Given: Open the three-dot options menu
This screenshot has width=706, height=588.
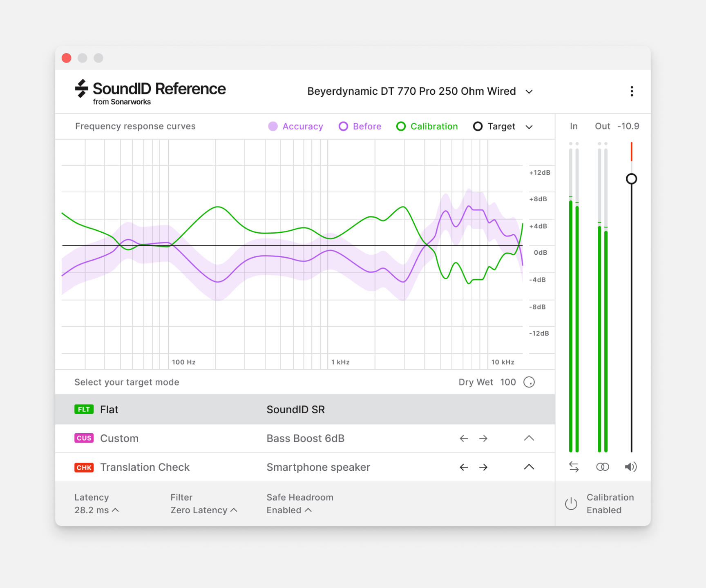Looking at the screenshot, I should 632,91.
